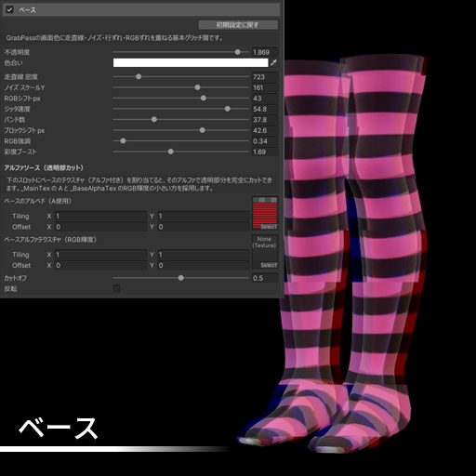Adjust the ノイズ スケールY slider handle

tap(197, 87)
